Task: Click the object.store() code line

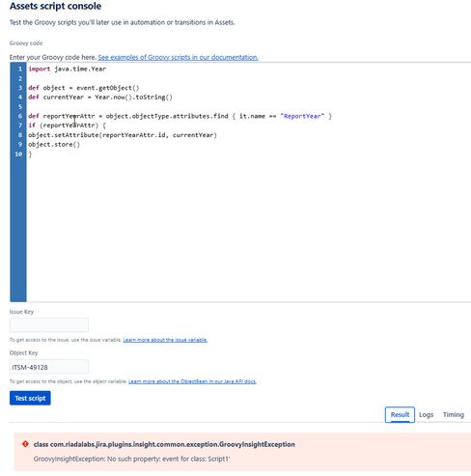Action: [x=54, y=145]
